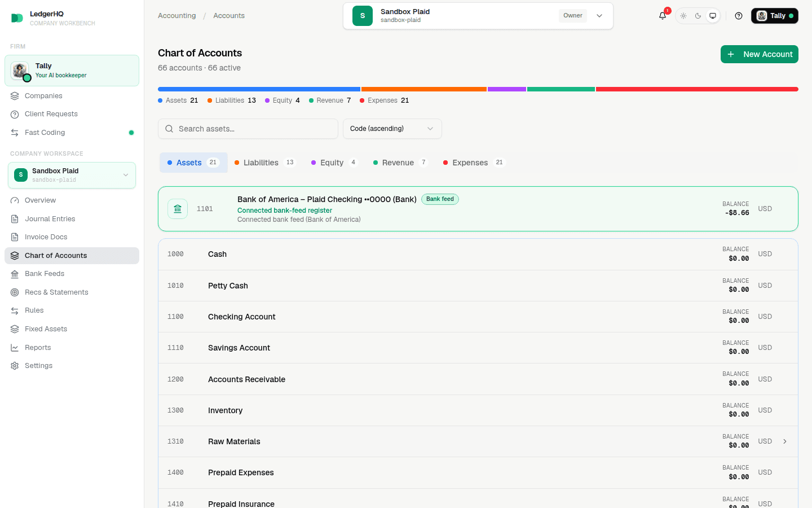Click the purple Equity bar segment
This screenshot has height=508, width=812.
click(x=507, y=89)
